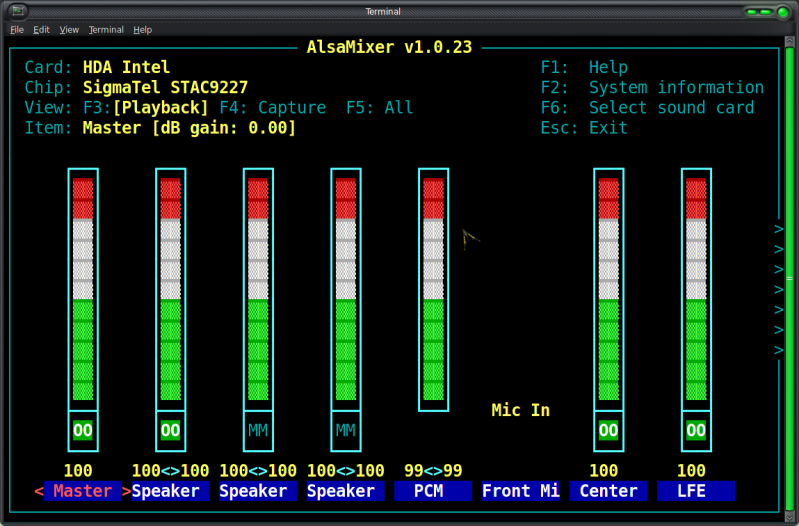Switch to the F4 Capture view
Image resolution: width=799 pixels, height=526 pixels.
pos(273,108)
